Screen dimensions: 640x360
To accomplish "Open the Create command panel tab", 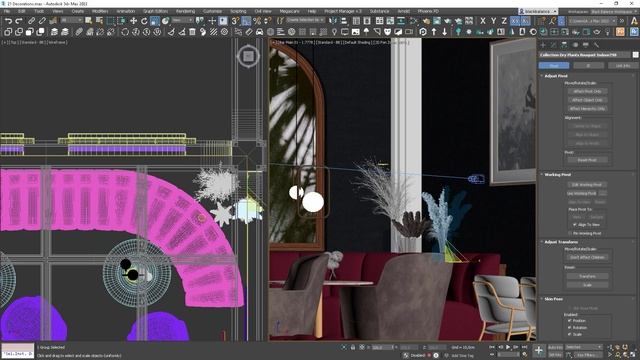I will pos(543,44).
